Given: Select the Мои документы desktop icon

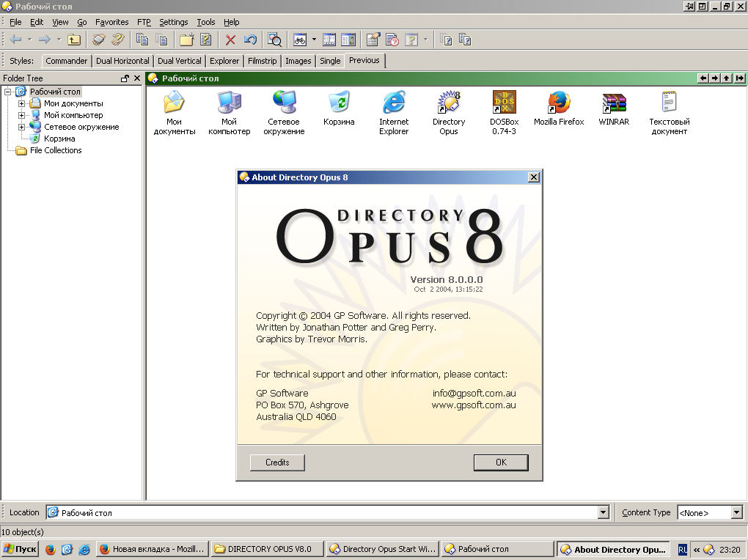Looking at the screenshot, I should click(174, 113).
